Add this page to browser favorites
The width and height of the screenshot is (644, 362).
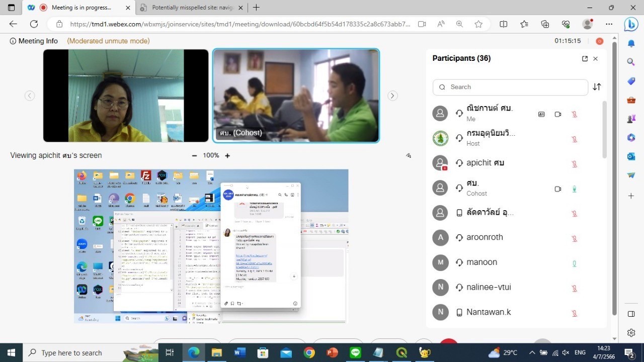pos(478,24)
